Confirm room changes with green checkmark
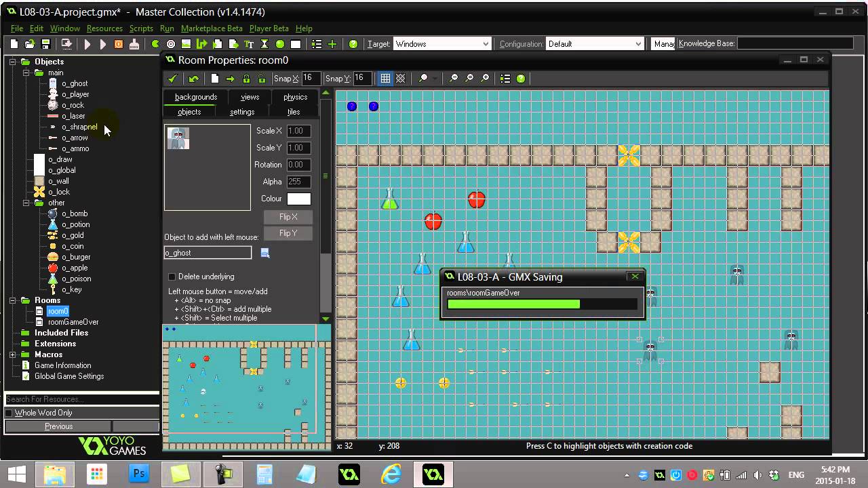Viewport: 868px width, 488px height. [173, 79]
